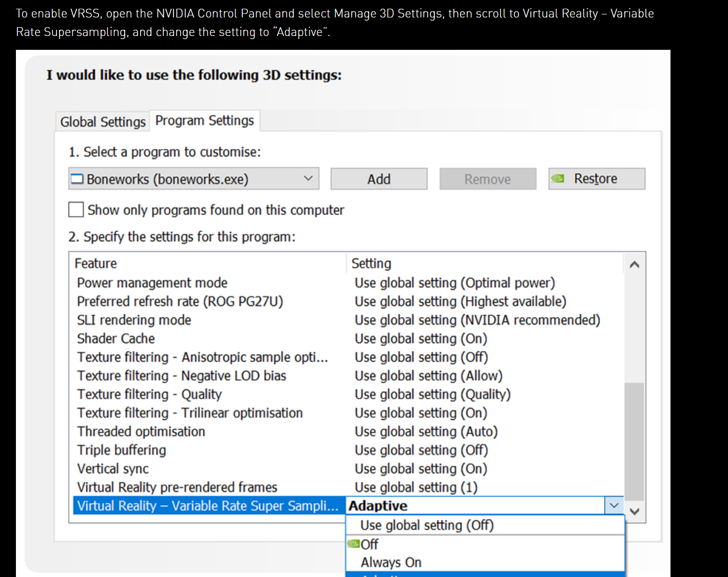The height and width of the screenshot is (577, 728).
Task: Click the settings list scroll-up arrow
Action: coord(635,264)
